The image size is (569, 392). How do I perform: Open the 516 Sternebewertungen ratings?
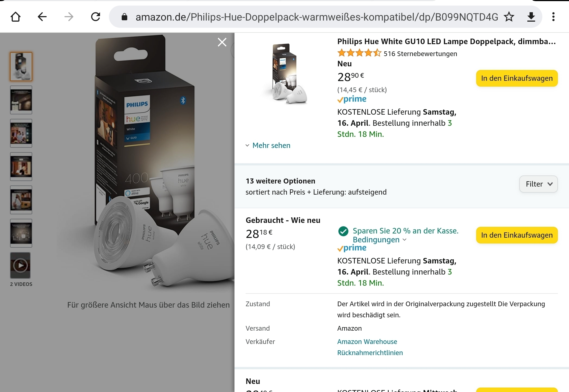pos(420,54)
